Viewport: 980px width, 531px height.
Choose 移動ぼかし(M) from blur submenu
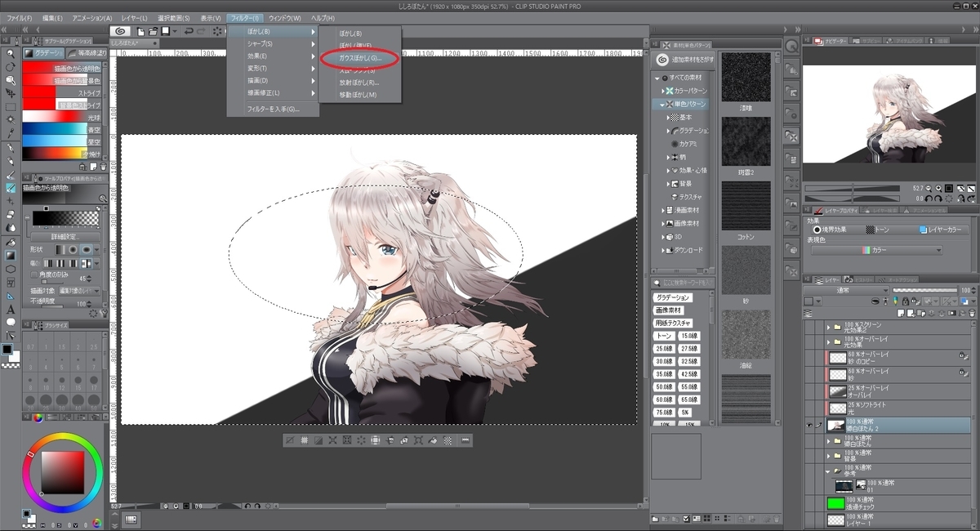[359, 95]
